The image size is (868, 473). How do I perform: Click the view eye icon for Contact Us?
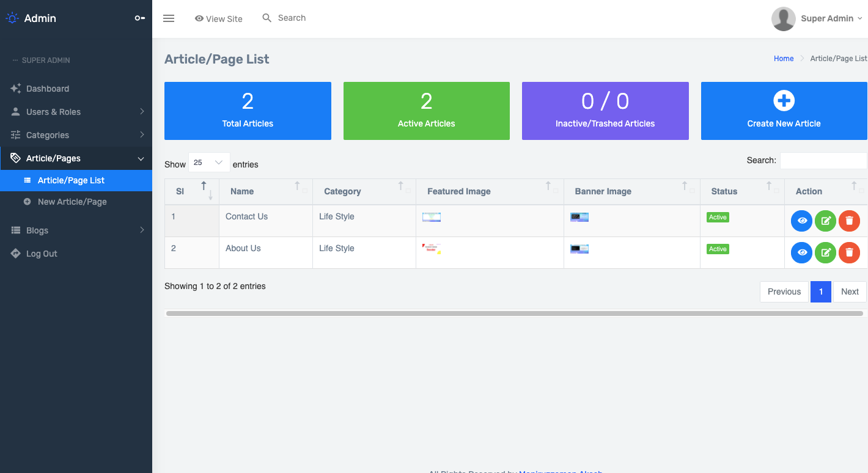coord(801,221)
